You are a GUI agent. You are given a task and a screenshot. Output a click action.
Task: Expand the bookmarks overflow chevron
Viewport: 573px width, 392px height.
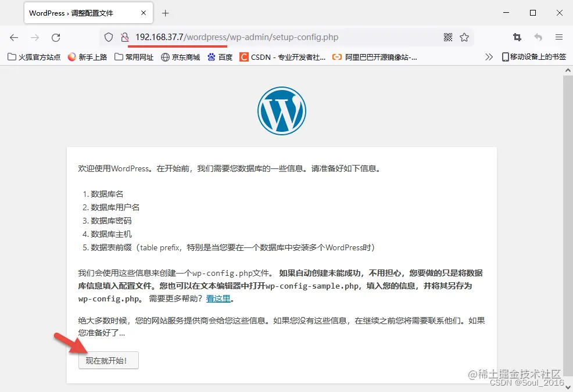[x=489, y=57]
